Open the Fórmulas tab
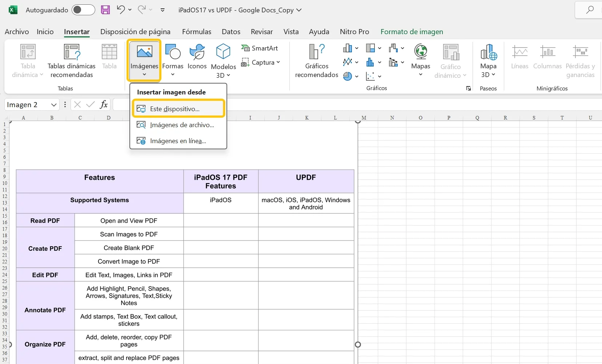Viewport: 602px width, 364px height. coord(197,32)
